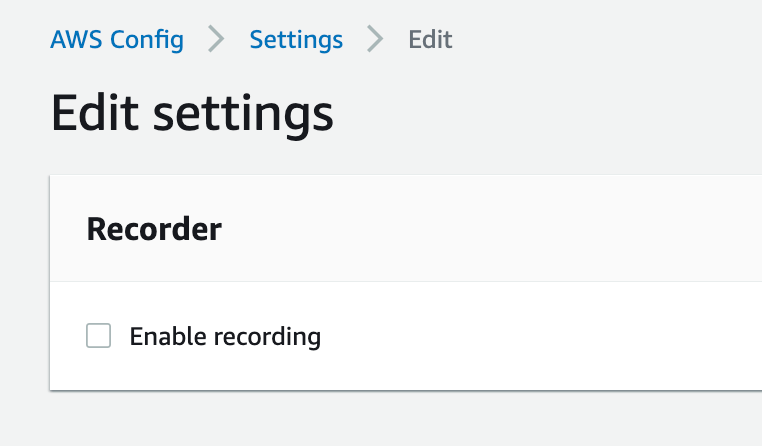Viewport: 762px width, 446px height.
Task: Select the Edit settings page heading
Action: [x=192, y=113]
